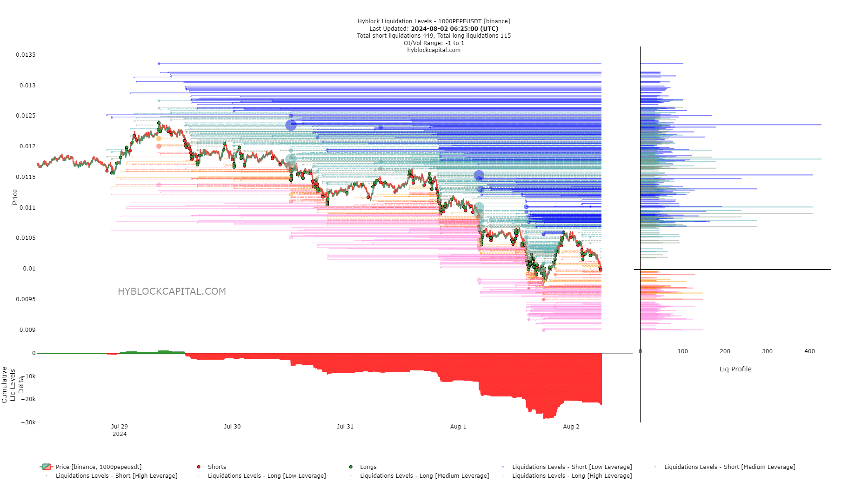Toggle Liquidations Levels - Long [Medium Leverage] legend
The height and width of the screenshot is (488, 868).
pos(419,475)
